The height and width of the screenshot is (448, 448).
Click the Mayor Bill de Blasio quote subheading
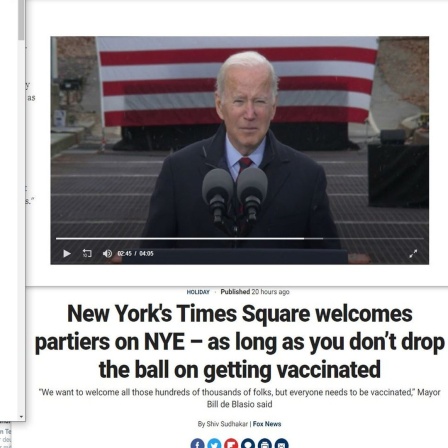[240, 398]
